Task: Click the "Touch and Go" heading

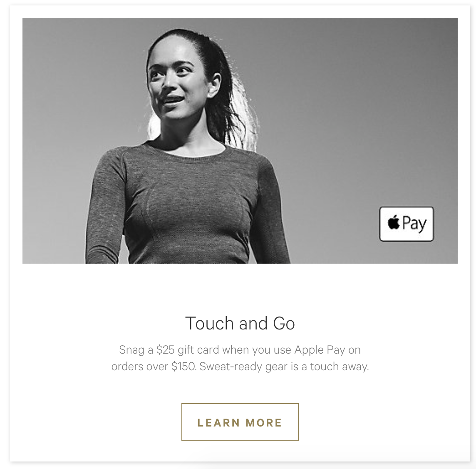Action: [240, 323]
